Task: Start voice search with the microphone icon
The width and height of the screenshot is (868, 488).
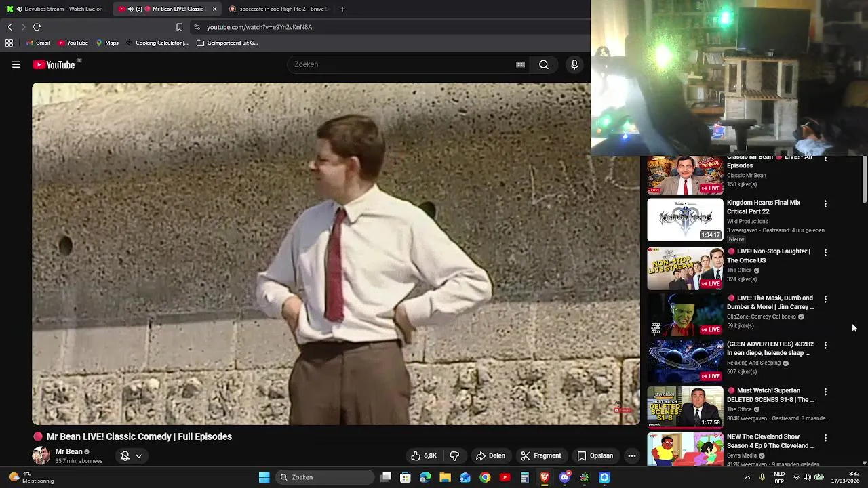Action: coord(574,64)
